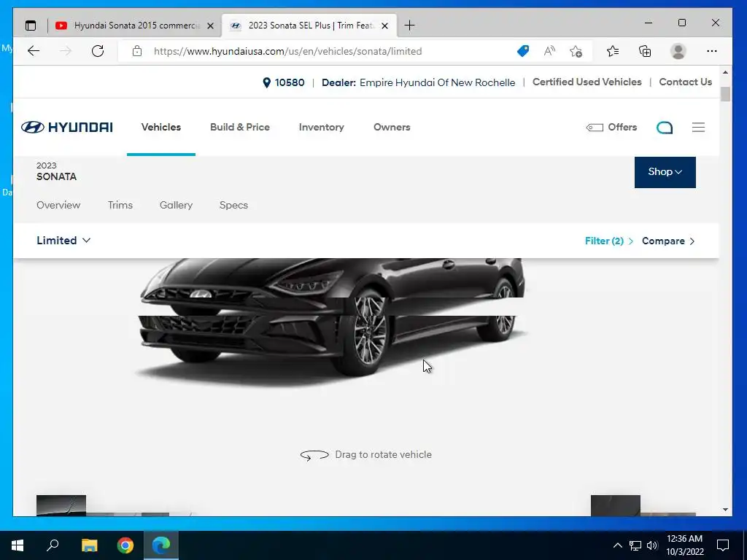Open File Explorer from taskbar
Image resolution: width=747 pixels, height=560 pixels.
tap(89, 545)
